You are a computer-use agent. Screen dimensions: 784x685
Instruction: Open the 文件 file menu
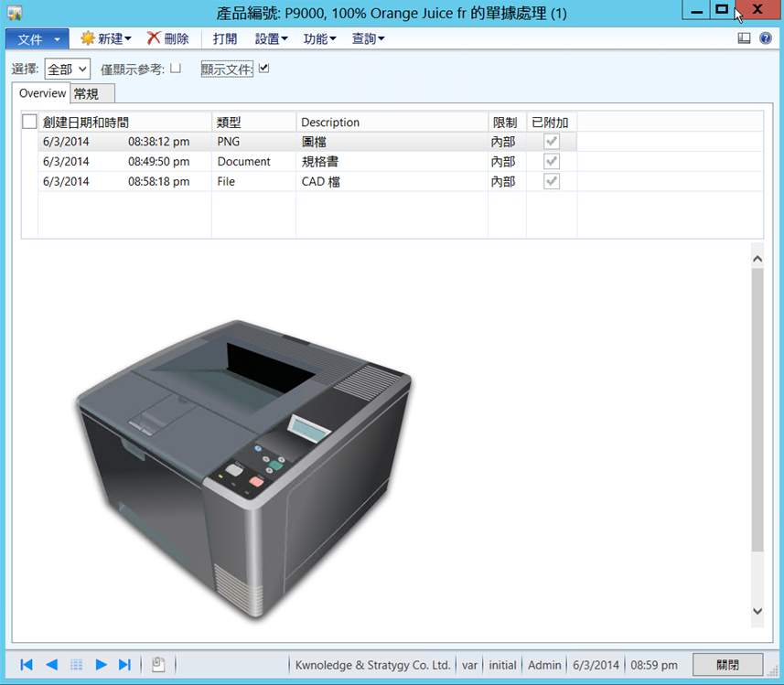click(x=38, y=39)
